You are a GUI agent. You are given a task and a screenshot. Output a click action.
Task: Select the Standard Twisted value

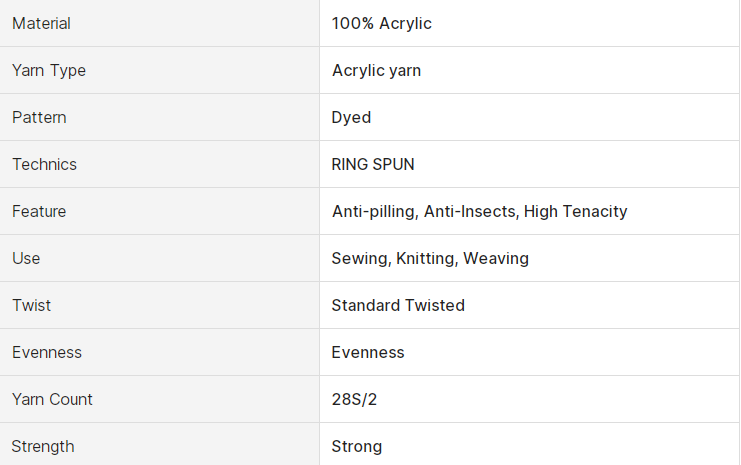click(398, 305)
